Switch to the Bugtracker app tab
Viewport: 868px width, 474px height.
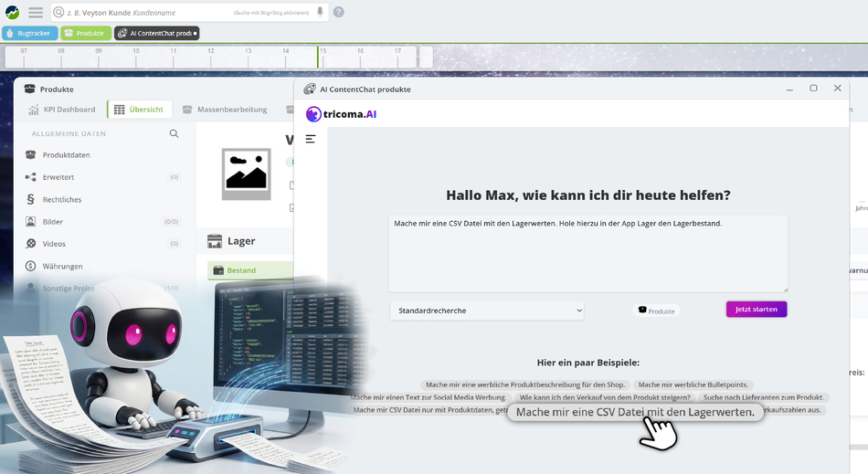click(30, 33)
